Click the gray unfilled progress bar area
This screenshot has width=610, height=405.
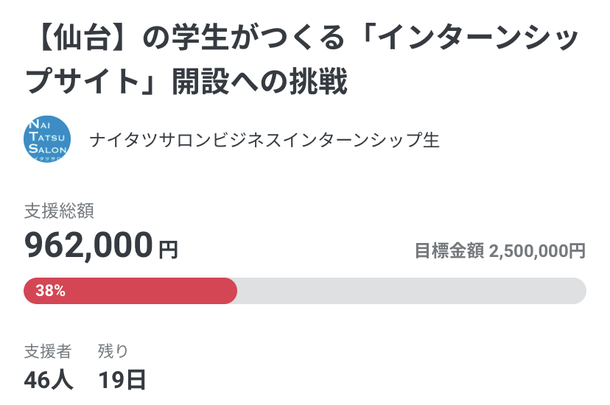tap(410, 291)
